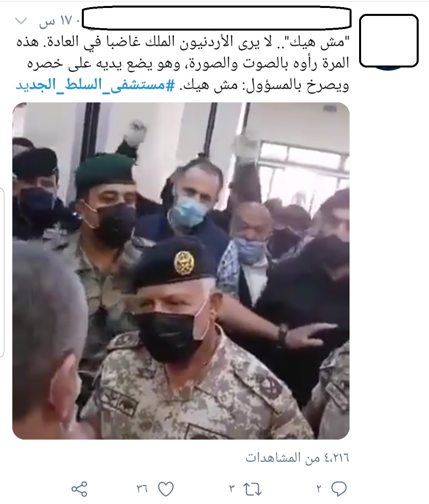Image resolution: width=429 pixels, height=504 pixels.
Task: Play the embedded video of the crowd
Action: (181, 271)
